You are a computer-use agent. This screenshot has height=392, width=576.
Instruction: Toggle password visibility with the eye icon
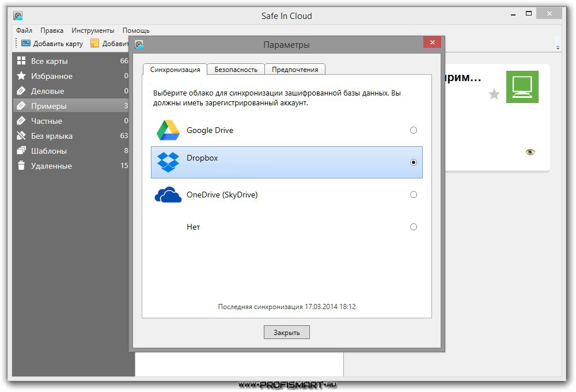pyautogui.click(x=530, y=151)
